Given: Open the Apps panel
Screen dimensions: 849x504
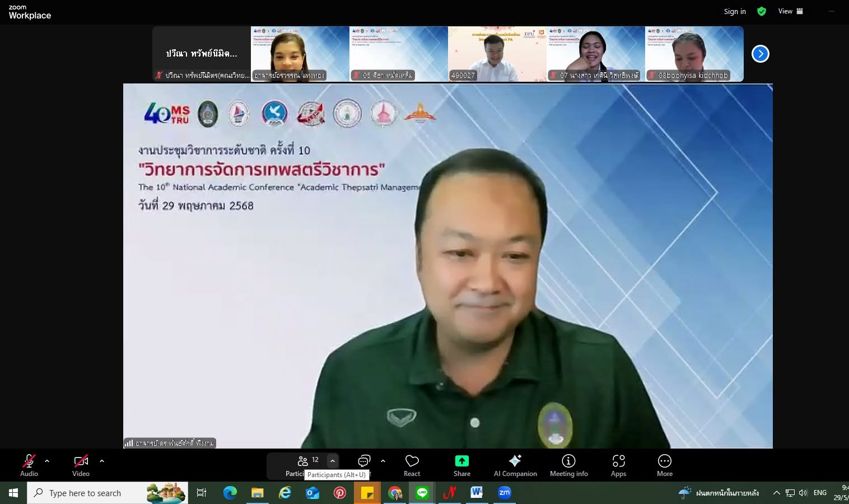Looking at the screenshot, I should pyautogui.click(x=618, y=465).
